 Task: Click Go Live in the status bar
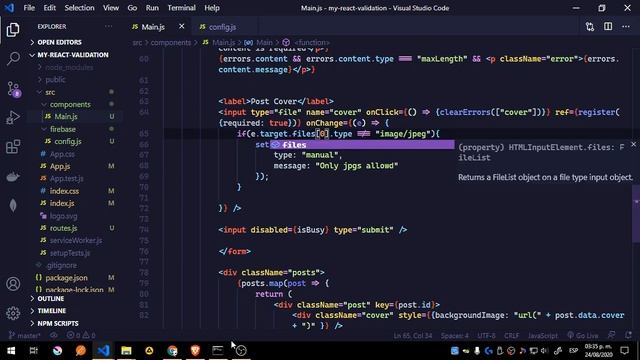(x=582, y=336)
